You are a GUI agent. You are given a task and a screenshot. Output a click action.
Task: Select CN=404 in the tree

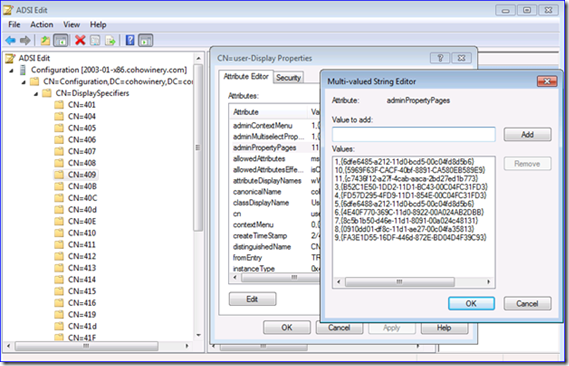pos(82,116)
